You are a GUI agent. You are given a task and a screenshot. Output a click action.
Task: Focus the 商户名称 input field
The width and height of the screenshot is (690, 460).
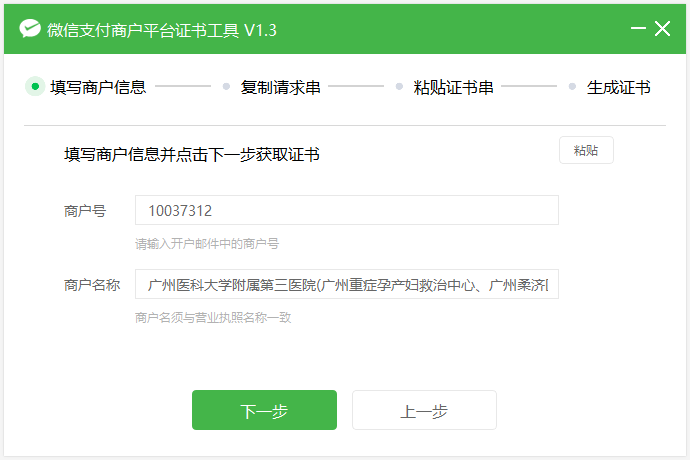(347, 284)
